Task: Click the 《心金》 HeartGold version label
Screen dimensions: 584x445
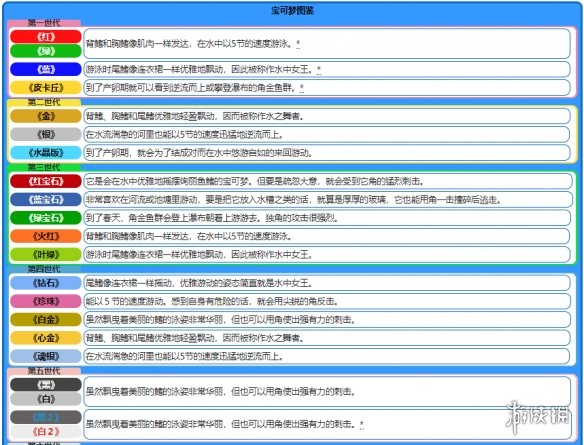Action: 45,338
